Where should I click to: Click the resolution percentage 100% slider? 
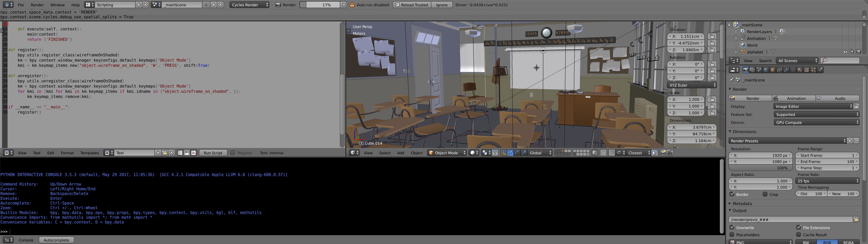[x=760, y=168]
